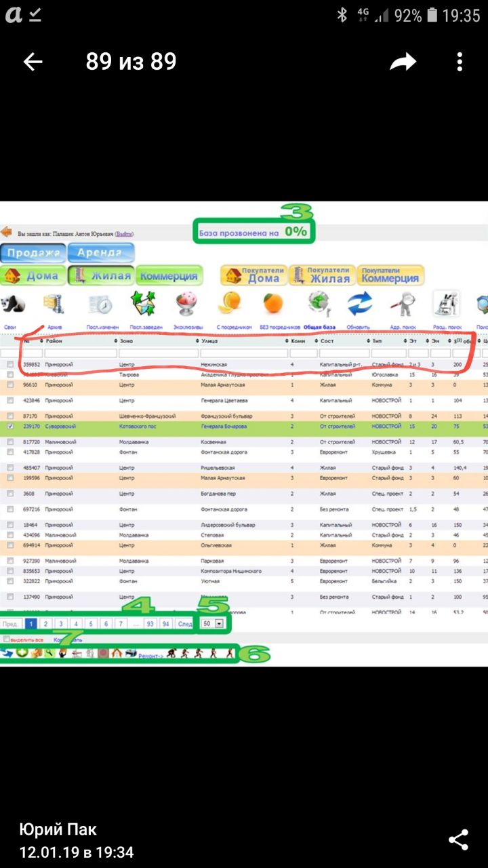
Task: Sort by the Комн column header
Action: coord(303,341)
